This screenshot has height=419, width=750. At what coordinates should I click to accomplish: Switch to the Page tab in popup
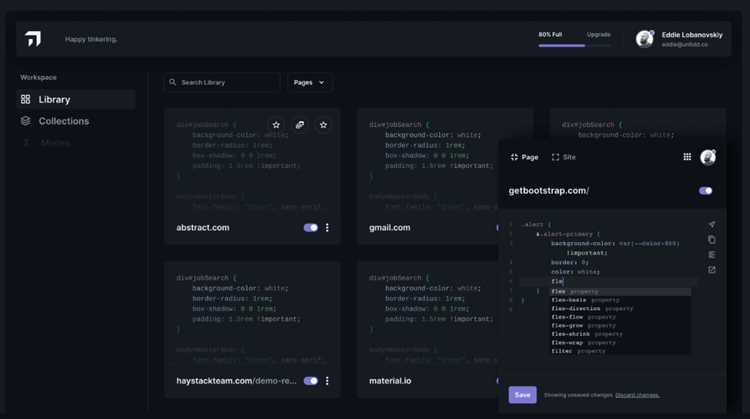point(524,157)
